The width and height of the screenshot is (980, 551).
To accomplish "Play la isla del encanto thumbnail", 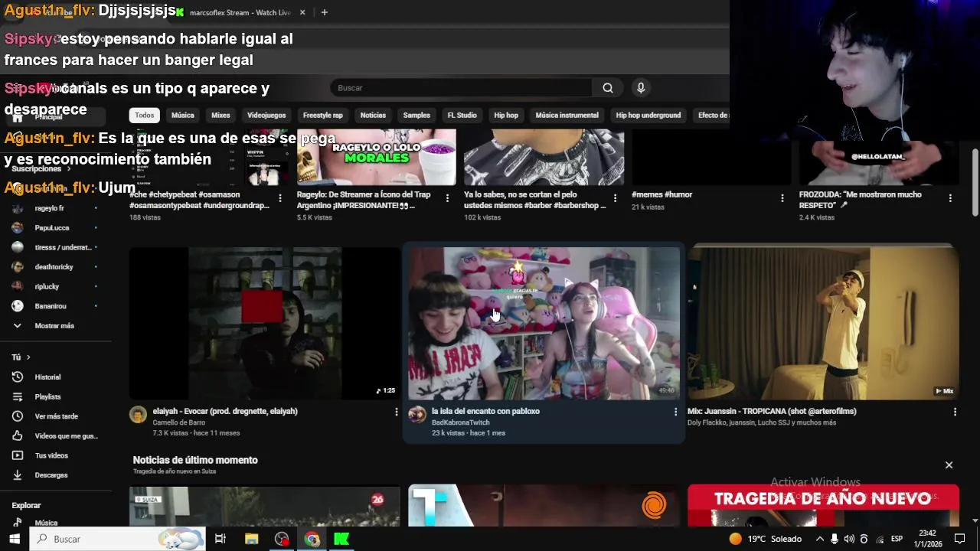I will [x=544, y=323].
